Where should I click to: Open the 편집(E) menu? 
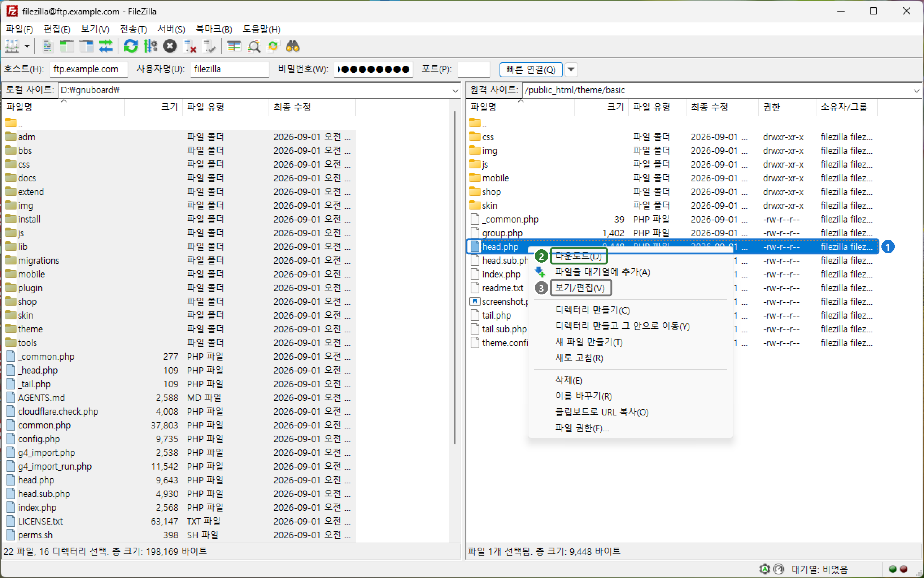pyautogui.click(x=57, y=29)
